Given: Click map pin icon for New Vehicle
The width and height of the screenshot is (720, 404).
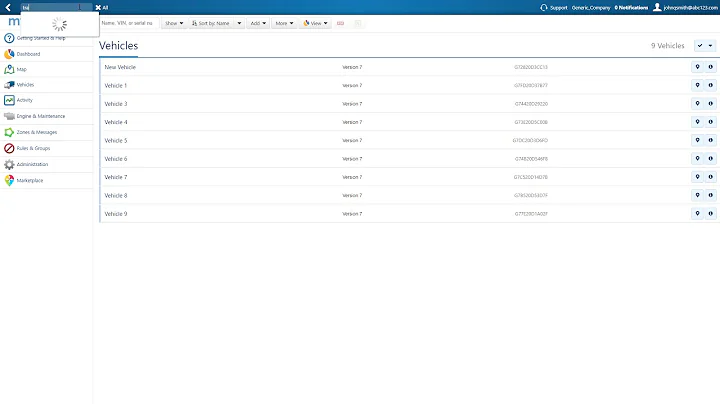Looking at the screenshot, I should tap(697, 67).
